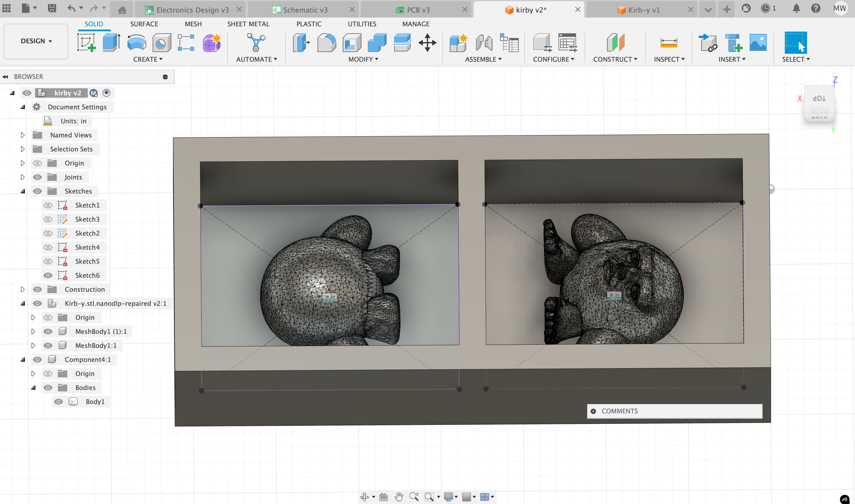Viewport: 855px width, 504px height.
Task: Toggle visibility of Component4:1
Action: (37, 360)
